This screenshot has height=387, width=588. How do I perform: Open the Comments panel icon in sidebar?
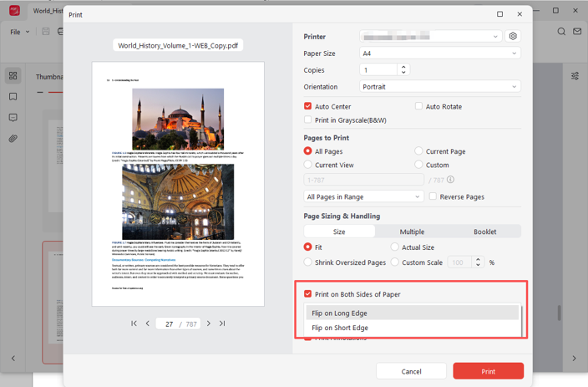pos(13,118)
